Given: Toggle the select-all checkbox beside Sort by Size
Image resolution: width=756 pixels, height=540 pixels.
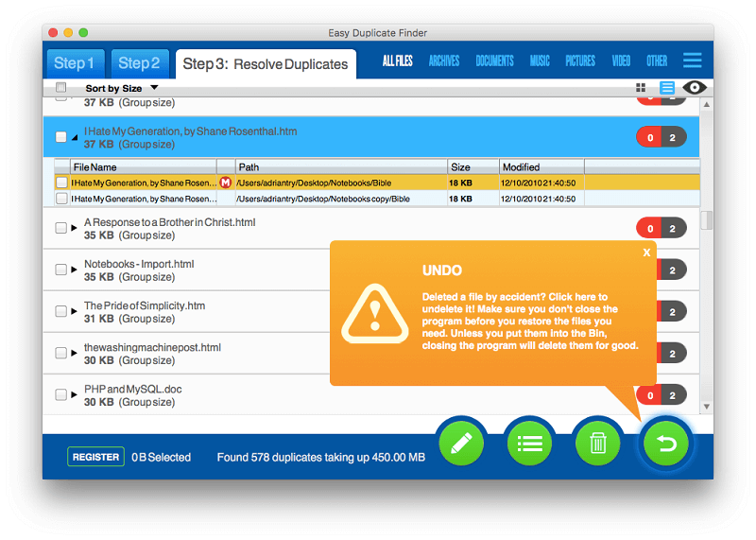Looking at the screenshot, I should coord(60,87).
